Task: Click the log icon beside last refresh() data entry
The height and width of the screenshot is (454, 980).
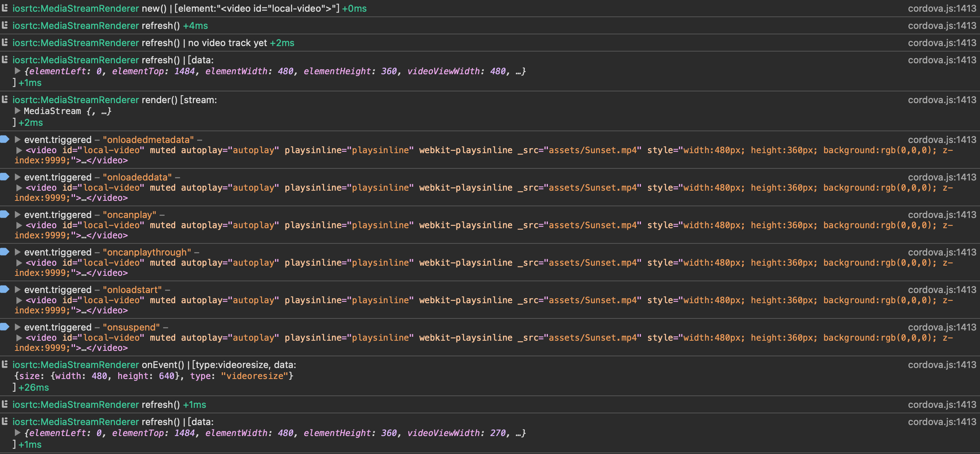Action: 5,422
